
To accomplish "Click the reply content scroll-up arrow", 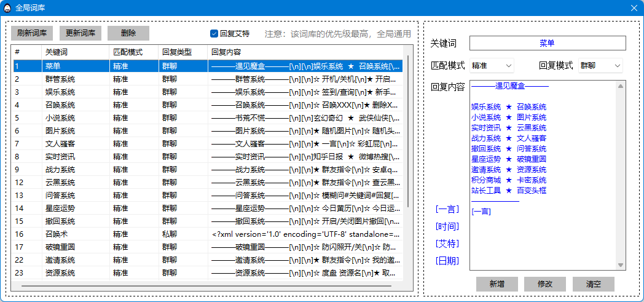I will click(621, 86).
